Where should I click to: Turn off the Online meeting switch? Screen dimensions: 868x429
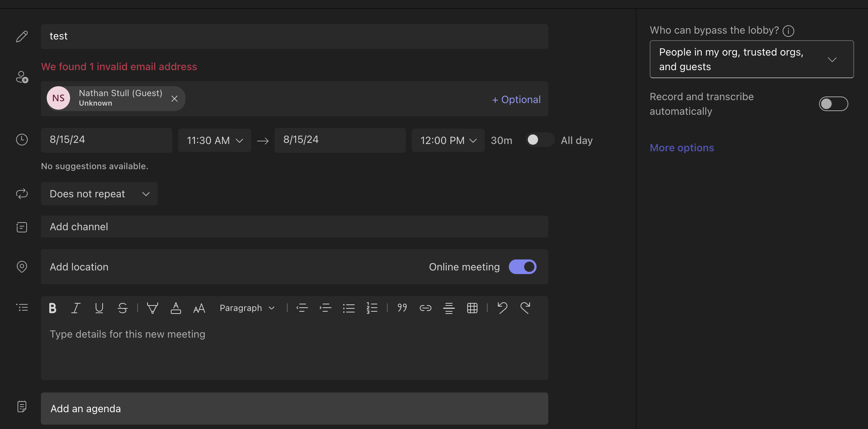click(x=522, y=267)
